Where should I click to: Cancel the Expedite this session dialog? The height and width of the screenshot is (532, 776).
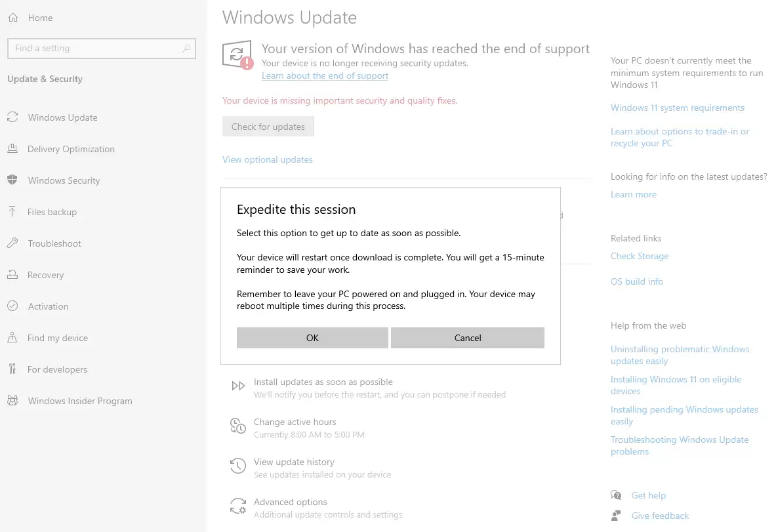[x=467, y=337]
